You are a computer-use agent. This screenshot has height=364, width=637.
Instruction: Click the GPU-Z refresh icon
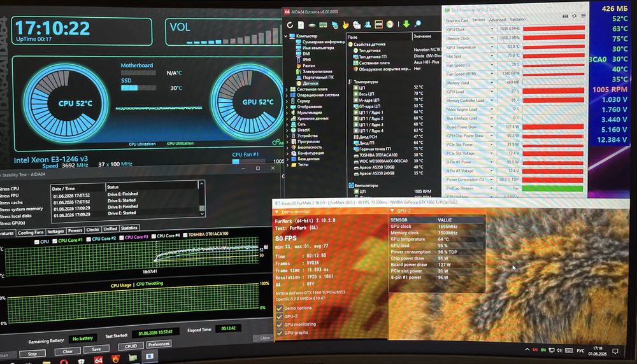pos(574,16)
